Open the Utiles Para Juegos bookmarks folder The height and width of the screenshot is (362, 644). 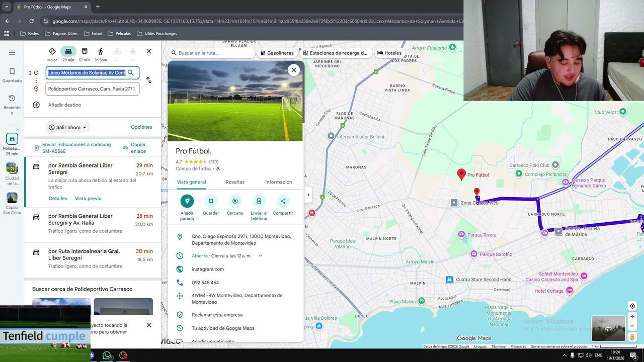pos(156,34)
